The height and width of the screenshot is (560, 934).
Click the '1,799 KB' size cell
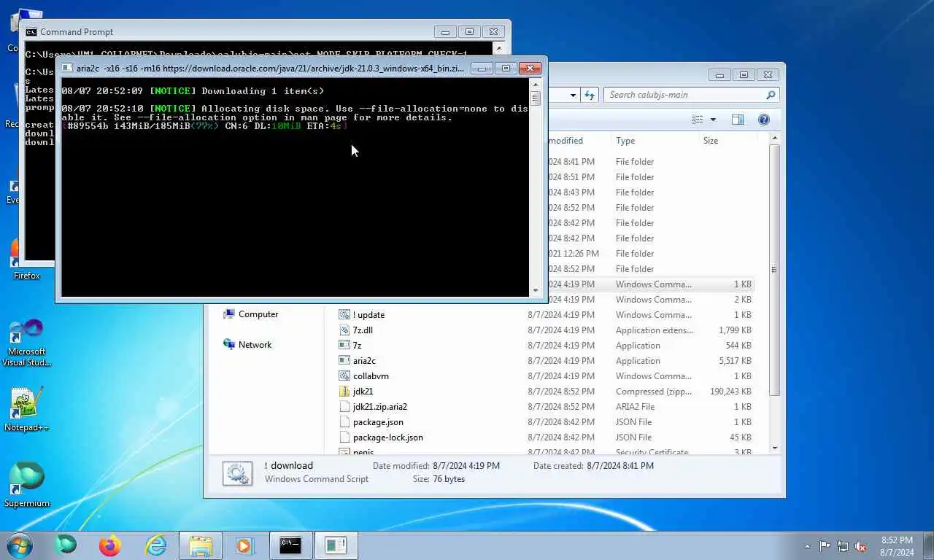coord(735,330)
